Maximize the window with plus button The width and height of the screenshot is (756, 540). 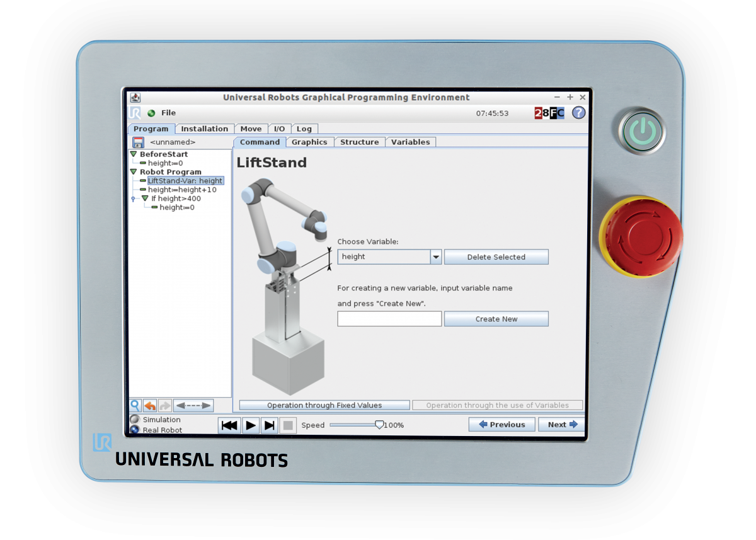(x=570, y=98)
